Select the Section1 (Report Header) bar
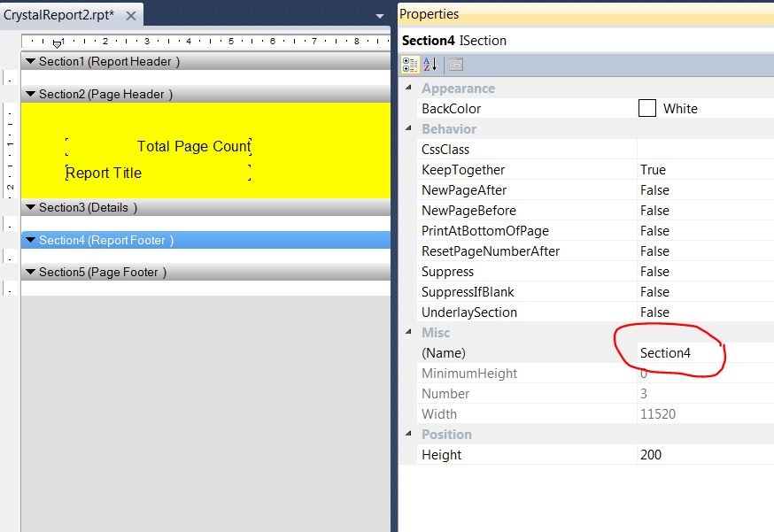The height and width of the screenshot is (532, 774). 205,61
